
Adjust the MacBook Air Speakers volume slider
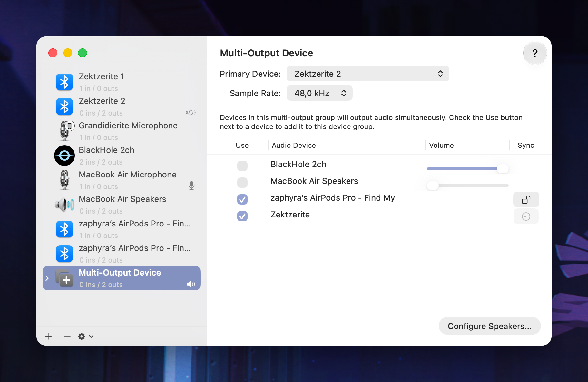pyautogui.click(x=468, y=186)
